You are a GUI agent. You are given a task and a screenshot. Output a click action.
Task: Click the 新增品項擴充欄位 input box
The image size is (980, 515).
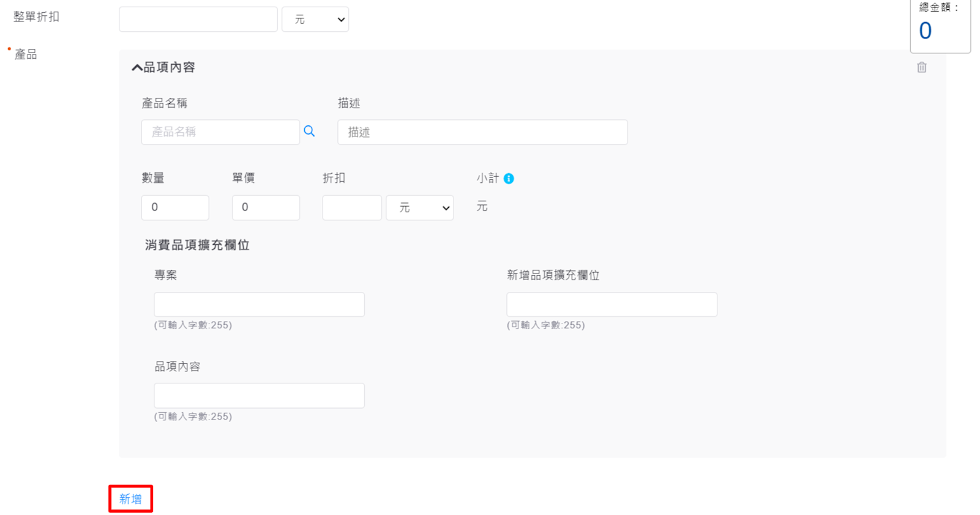coord(612,305)
